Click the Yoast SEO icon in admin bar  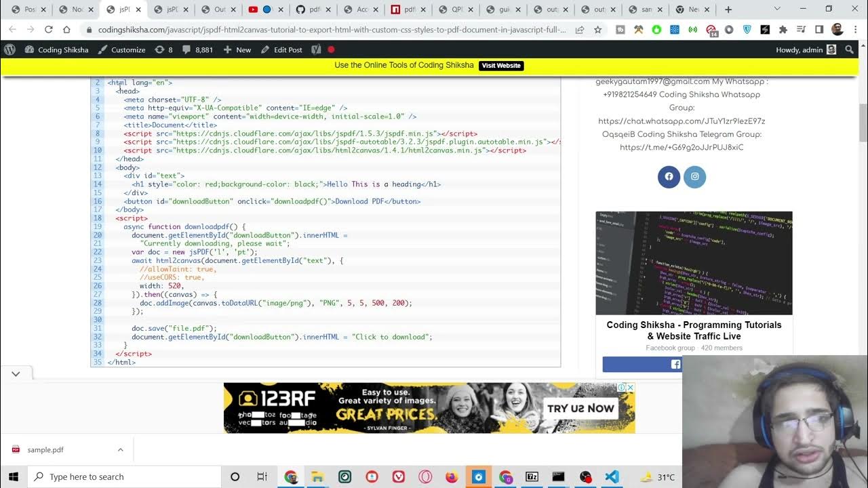[x=316, y=49]
